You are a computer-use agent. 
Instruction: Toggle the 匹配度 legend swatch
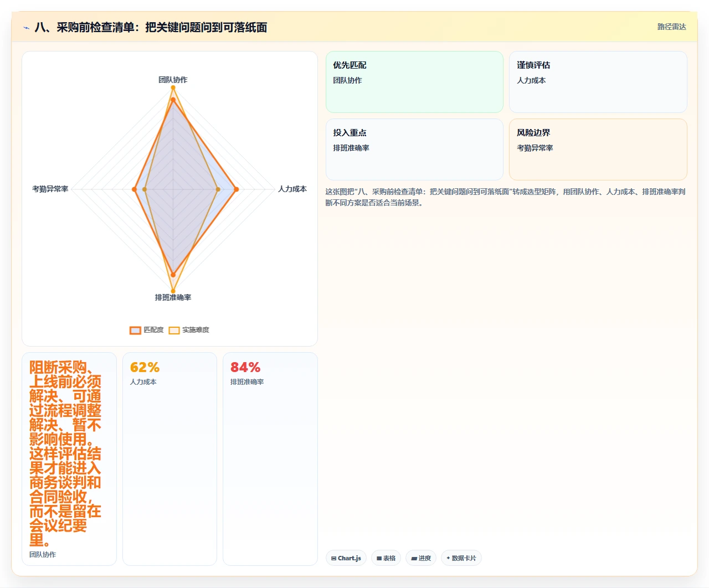[x=135, y=330]
